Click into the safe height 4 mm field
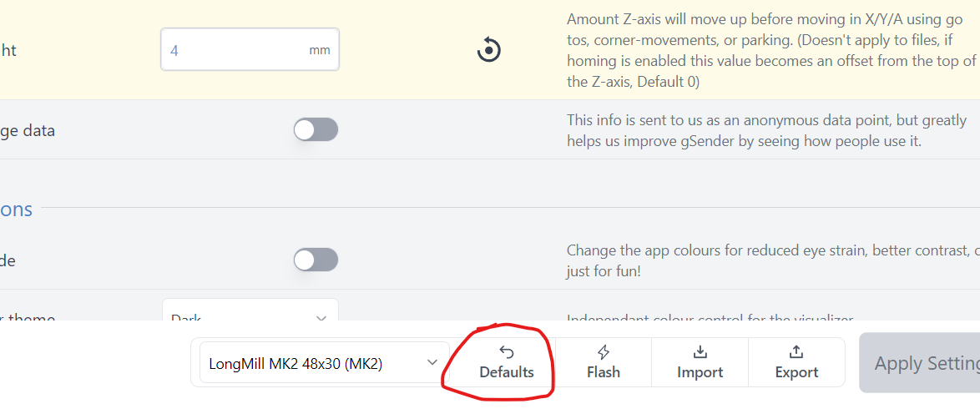 250,49
